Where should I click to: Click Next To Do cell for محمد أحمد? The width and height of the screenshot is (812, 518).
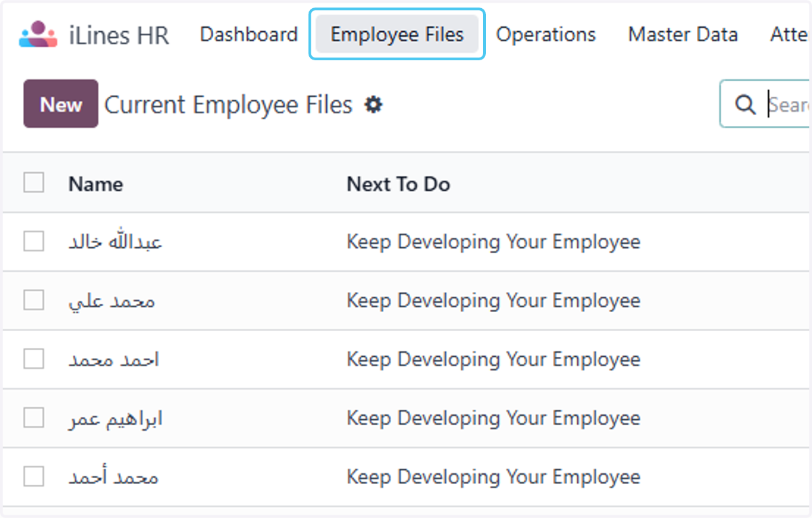(493, 477)
